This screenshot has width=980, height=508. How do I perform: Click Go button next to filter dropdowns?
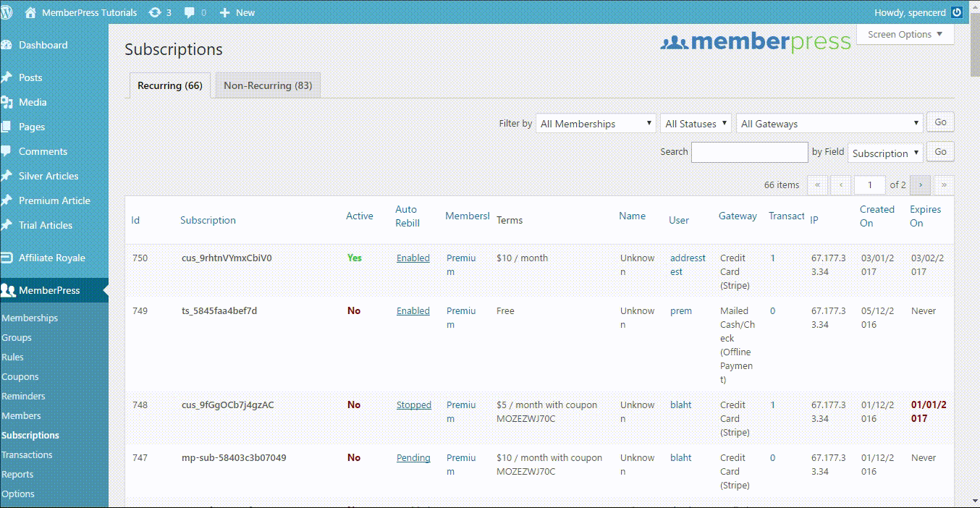pos(940,122)
